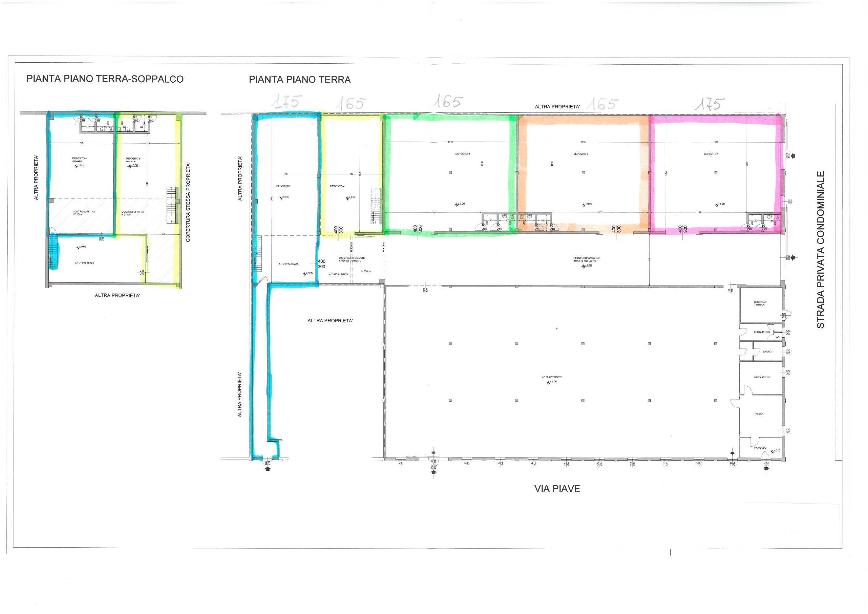Image resolution: width=868 pixels, height=614 pixels.
Task: Click DEPOSITO 5 label in blue ground-floor unit
Action: tap(283, 186)
